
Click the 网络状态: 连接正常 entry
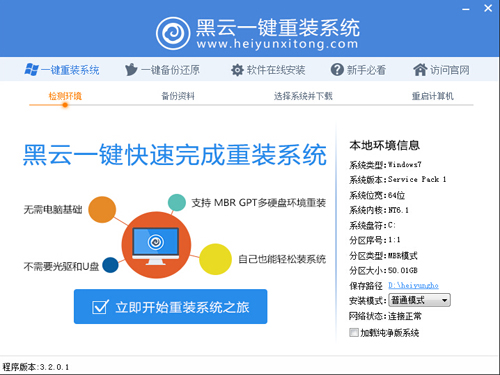click(x=385, y=316)
